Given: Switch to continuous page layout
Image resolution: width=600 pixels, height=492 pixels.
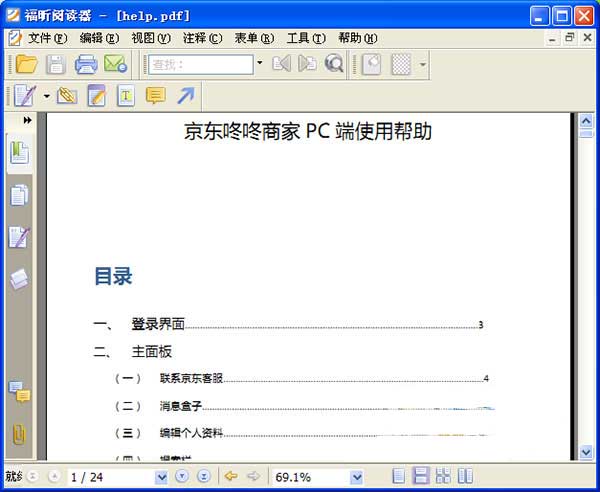Looking at the screenshot, I should click(421, 476).
